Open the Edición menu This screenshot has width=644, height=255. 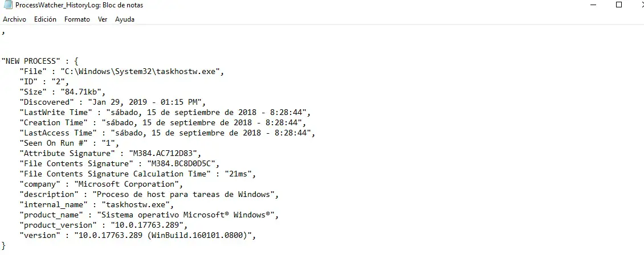(x=45, y=19)
